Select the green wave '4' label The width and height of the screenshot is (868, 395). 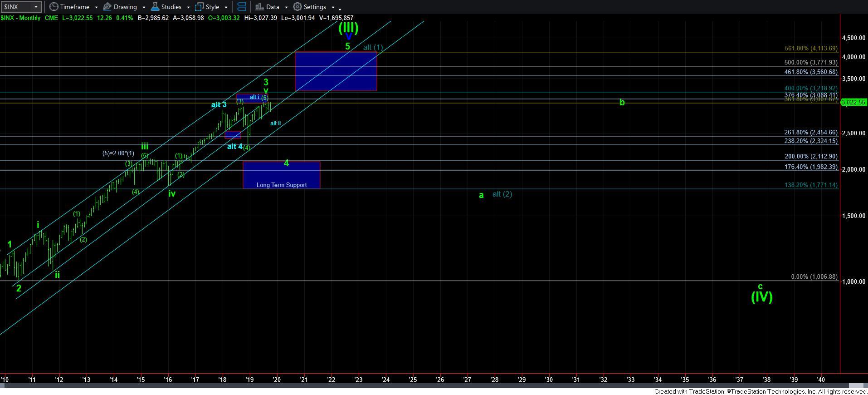(286, 163)
